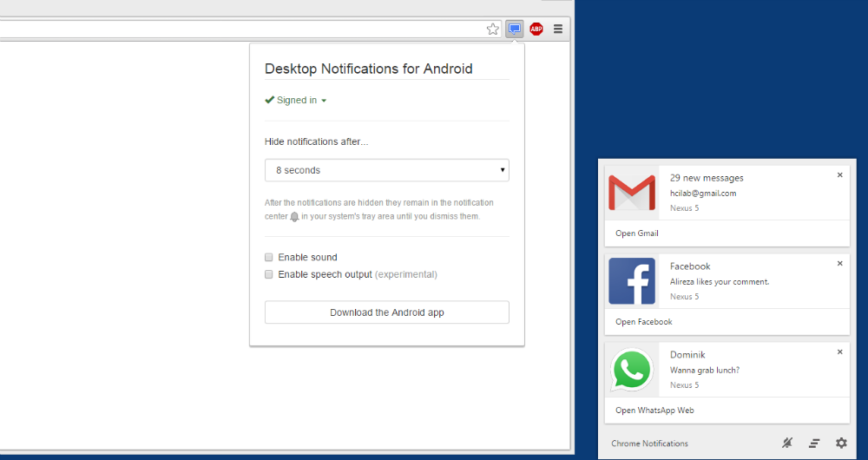The width and height of the screenshot is (868, 460).
Task: Click Alireza likes your comment text
Action: click(x=720, y=282)
